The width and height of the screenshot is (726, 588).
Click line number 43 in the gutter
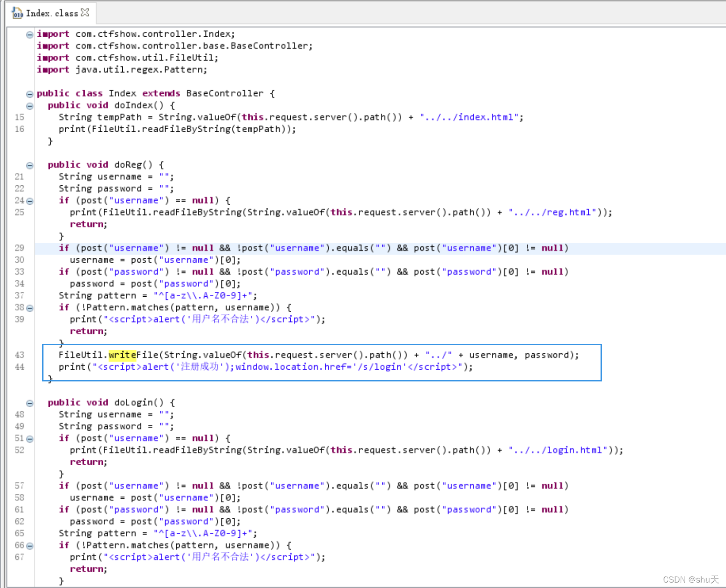click(x=19, y=355)
